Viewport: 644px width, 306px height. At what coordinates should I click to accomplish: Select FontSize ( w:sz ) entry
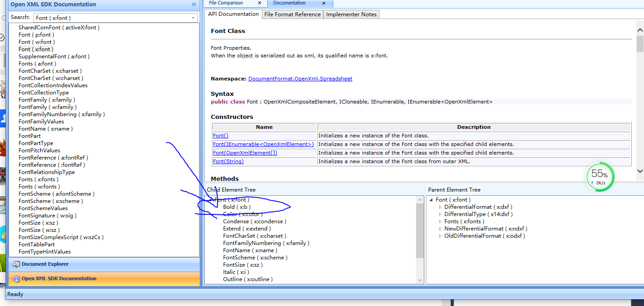pyautogui.click(x=39, y=230)
